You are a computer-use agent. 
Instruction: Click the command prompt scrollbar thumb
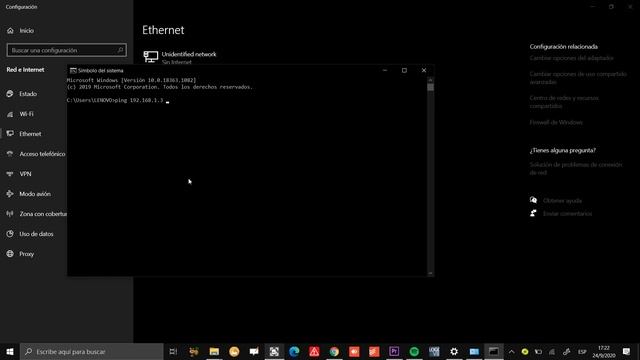click(431, 87)
